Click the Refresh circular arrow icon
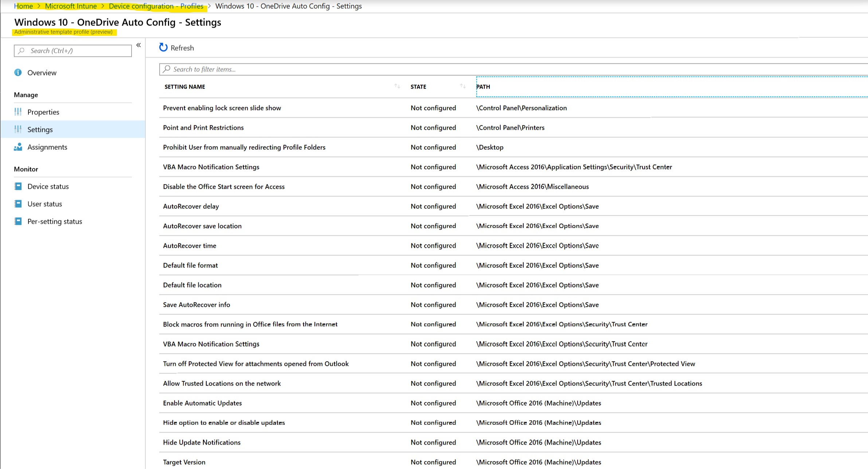Image resolution: width=868 pixels, height=469 pixels. click(163, 47)
